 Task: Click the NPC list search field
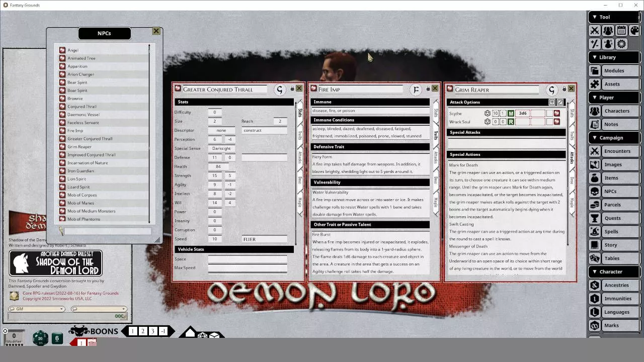(x=107, y=231)
